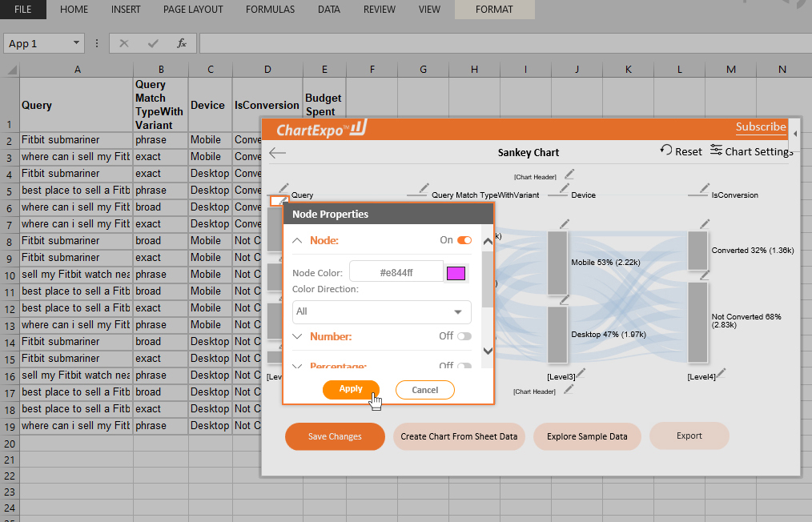Image resolution: width=812 pixels, height=522 pixels.
Task: Expand the Percentage section chevron
Action: (x=297, y=366)
